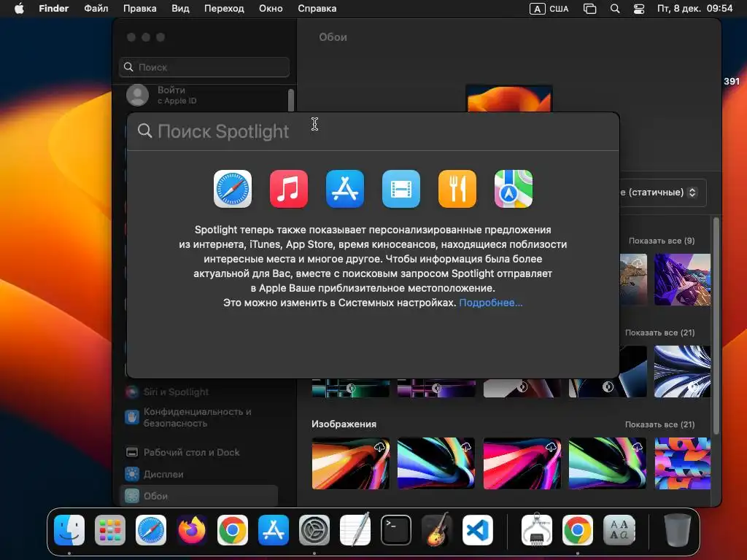Image resolution: width=747 pixels, height=560 pixels.
Task: Click the Подробнее… link
Action: (x=491, y=303)
